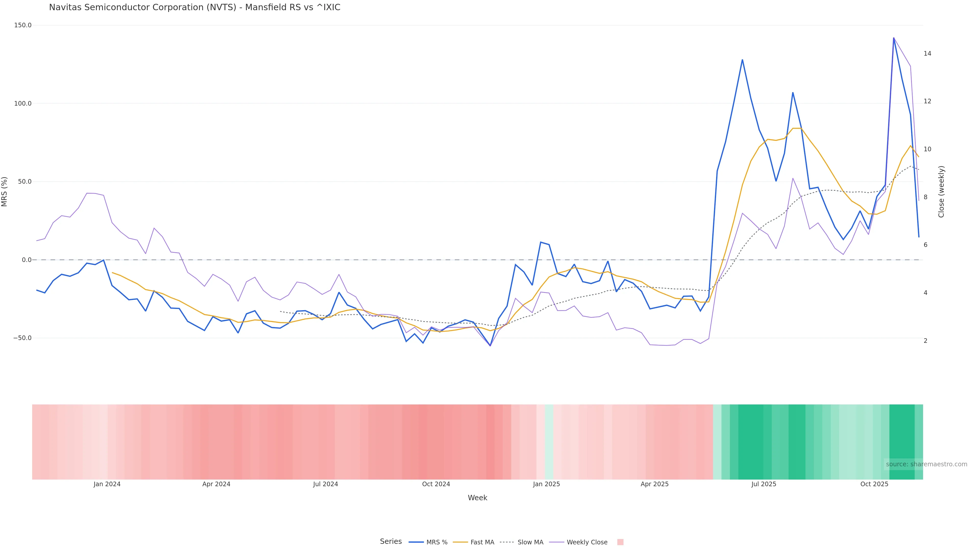Screen dimensions: 980x551
Task: Click the dotted Slow MA legend line icon
Action: pos(507,542)
